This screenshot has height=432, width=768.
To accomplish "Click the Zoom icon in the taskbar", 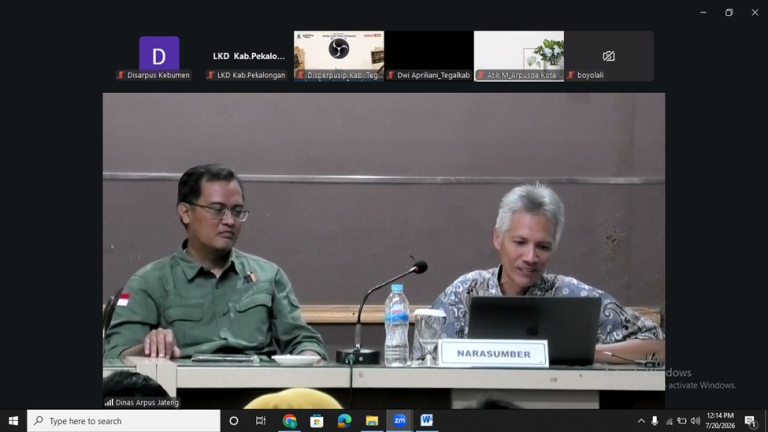I will coord(400,421).
